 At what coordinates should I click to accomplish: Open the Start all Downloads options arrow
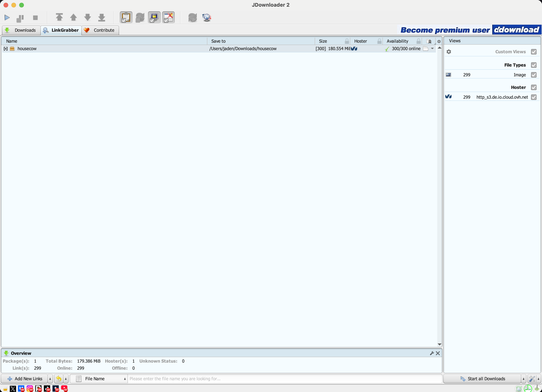tap(523, 379)
